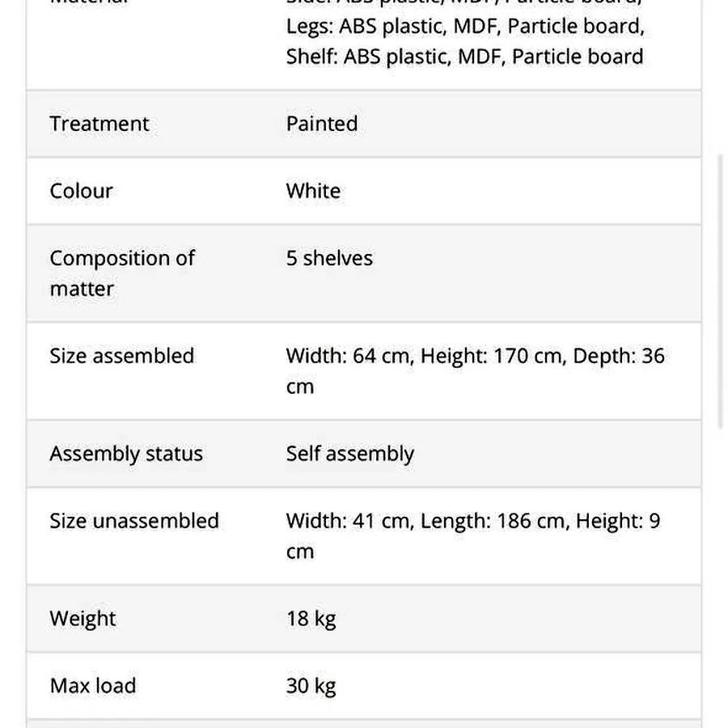Select the White colour value
This screenshot has height=728, width=728.
coord(313,191)
